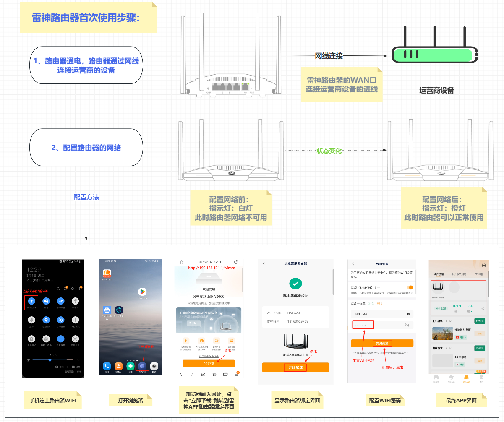Toggle the power saving mode tile
504x422 pixels.
tap(31, 338)
